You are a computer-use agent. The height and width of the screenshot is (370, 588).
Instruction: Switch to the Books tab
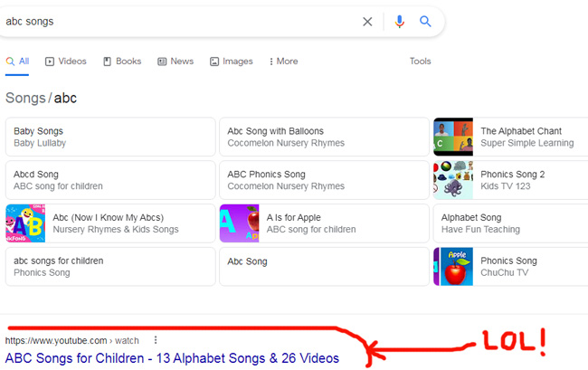(122, 62)
